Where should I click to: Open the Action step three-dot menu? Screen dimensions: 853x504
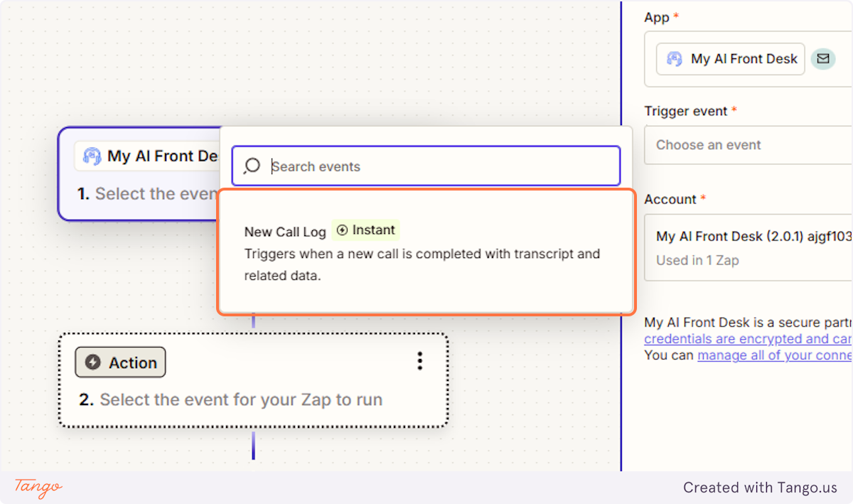coord(420,361)
